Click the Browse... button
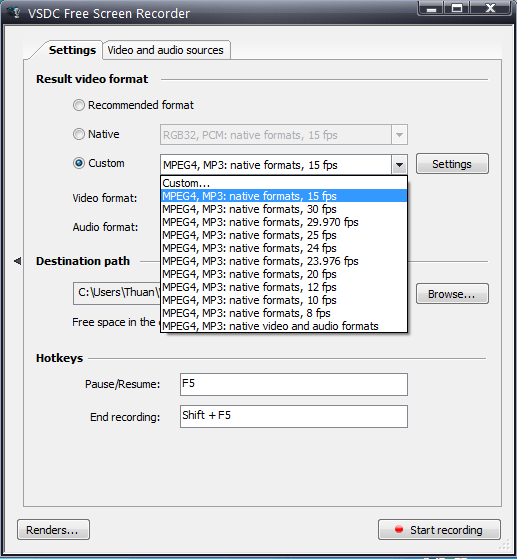This screenshot has width=517, height=559. tap(452, 294)
